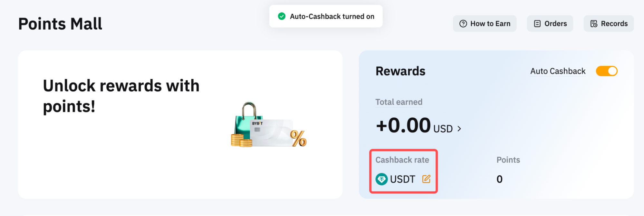Click the +0.00 total earned amount
The height and width of the screenshot is (216, 644).
click(x=403, y=125)
